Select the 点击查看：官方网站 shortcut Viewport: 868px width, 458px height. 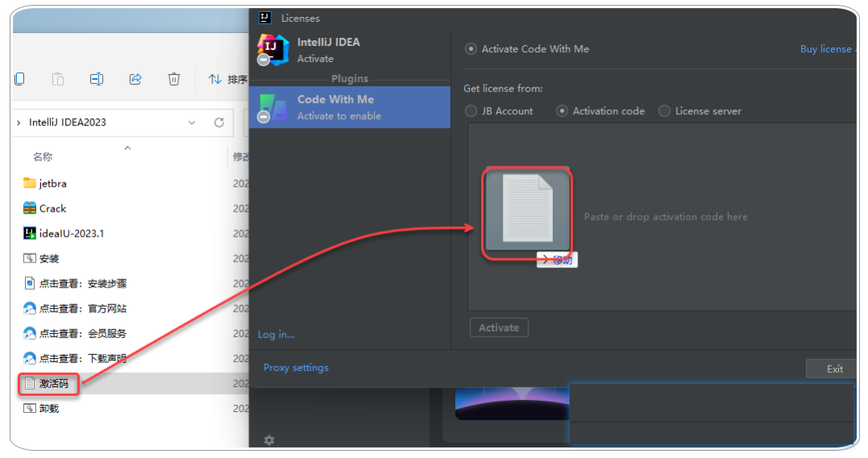pyautogui.click(x=76, y=308)
